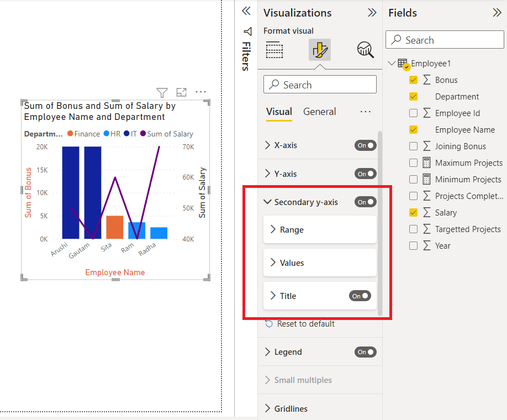Expand the Title card
This screenshot has height=420, width=507.
[x=273, y=296]
